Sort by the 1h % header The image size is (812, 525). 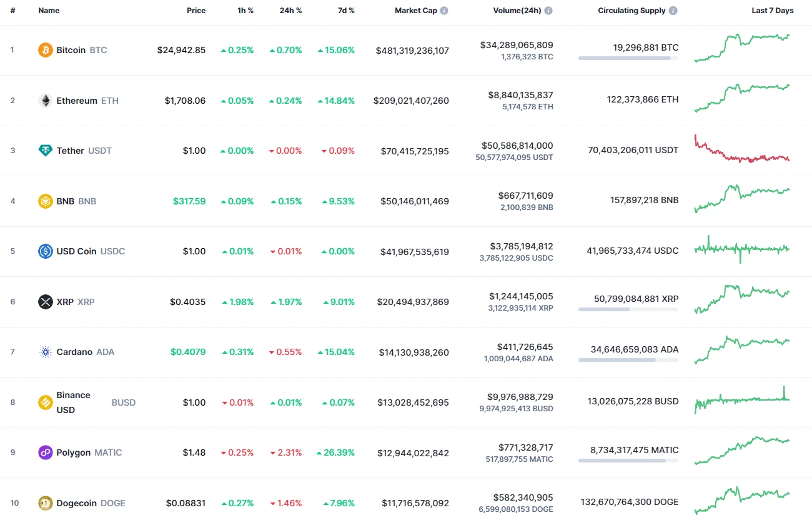pos(244,11)
